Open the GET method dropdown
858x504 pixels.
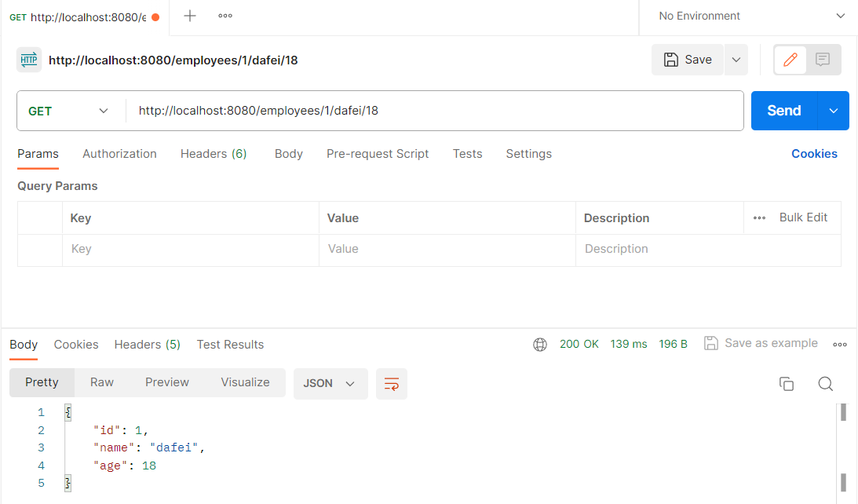click(68, 111)
